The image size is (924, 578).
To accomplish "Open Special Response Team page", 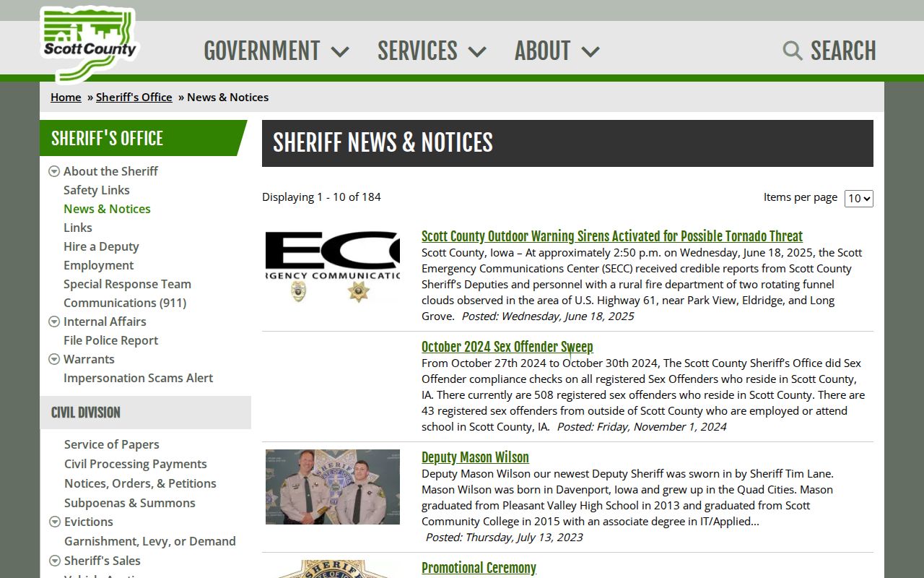I will [x=127, y=284].
